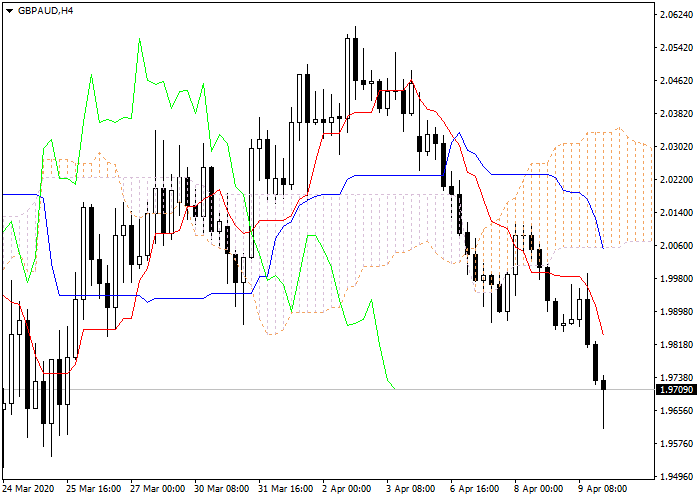Viewport: 700px width, 500px height.
Task: Click the 2.04620 price scale label
Action: tap(677, 81)
